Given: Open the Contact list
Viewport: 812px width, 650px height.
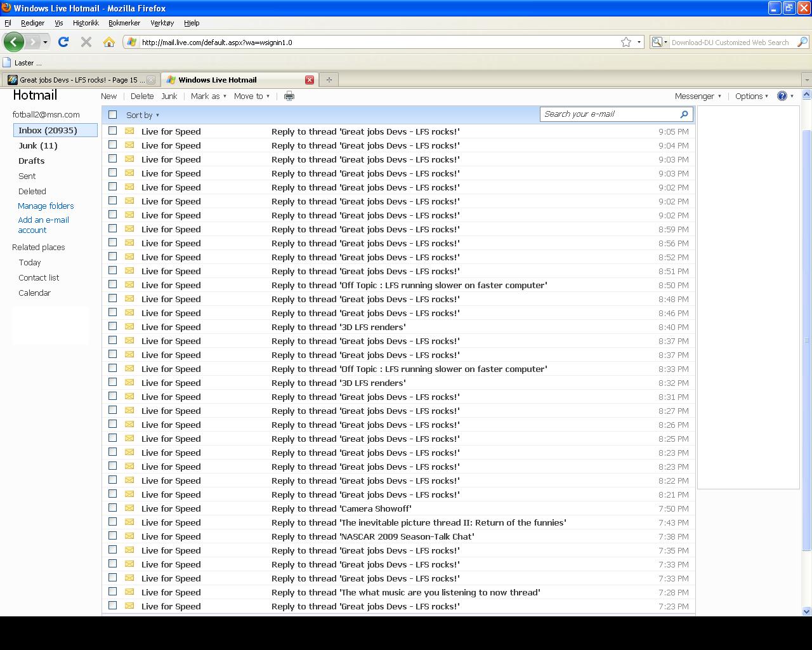Looking at the screenshot, I should [39, 277].
